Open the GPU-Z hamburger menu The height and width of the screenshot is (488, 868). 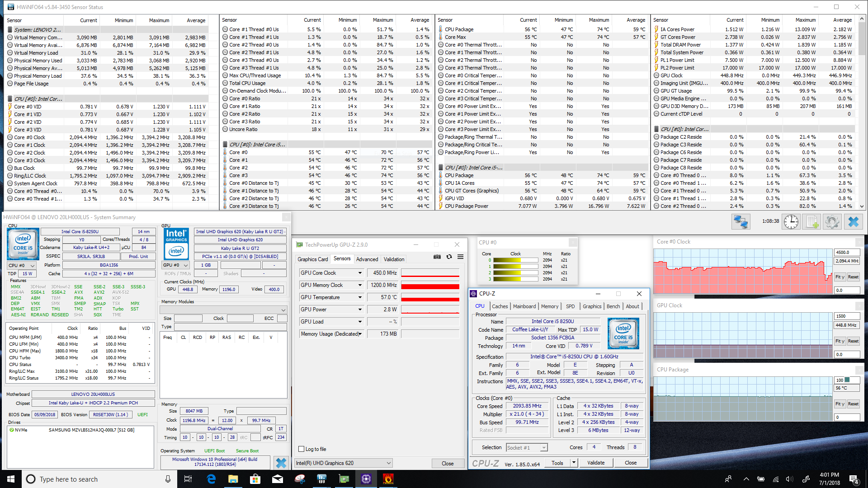(x=460, y=257)
